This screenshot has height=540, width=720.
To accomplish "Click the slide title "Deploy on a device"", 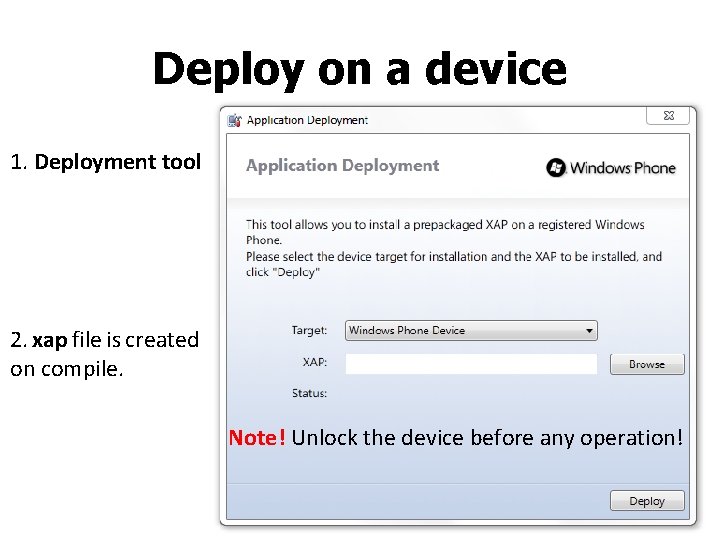I will 360,69.
